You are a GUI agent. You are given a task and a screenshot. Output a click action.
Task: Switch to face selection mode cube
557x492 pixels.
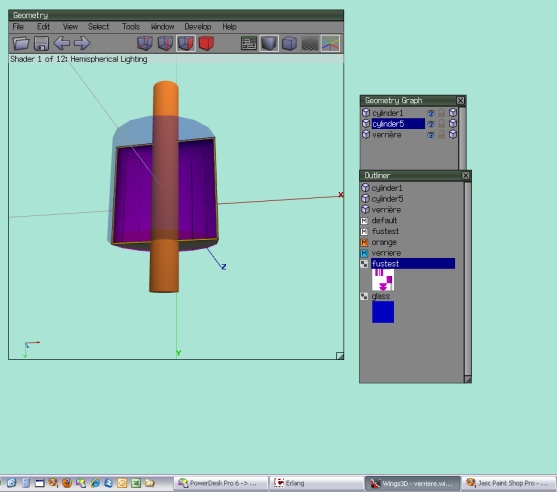point(186,43)
